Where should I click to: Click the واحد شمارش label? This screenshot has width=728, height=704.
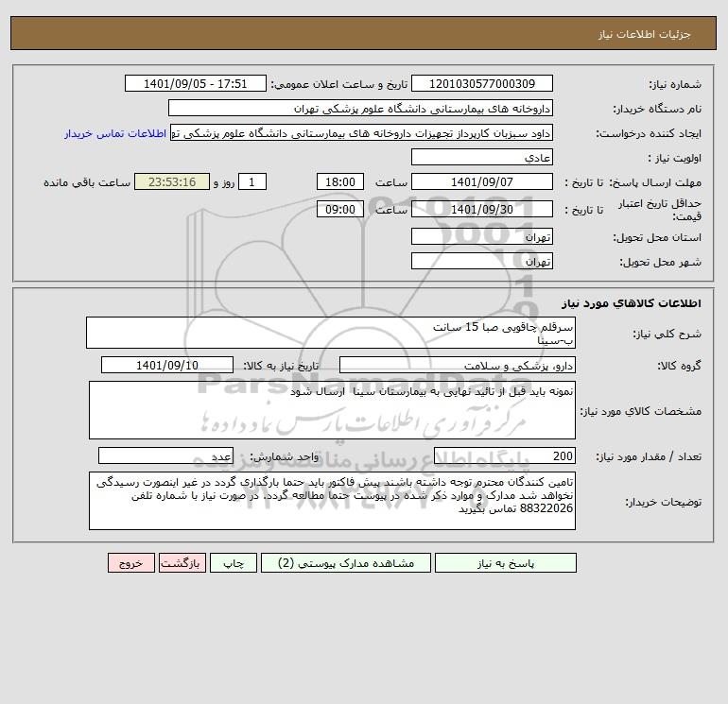285,456
